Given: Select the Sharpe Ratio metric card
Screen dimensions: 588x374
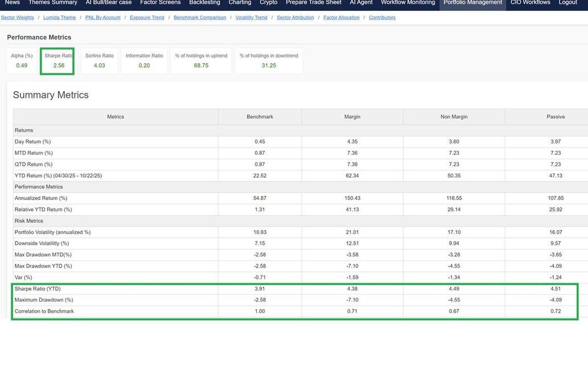Looking at the screenshot, I should pos(58,61).
